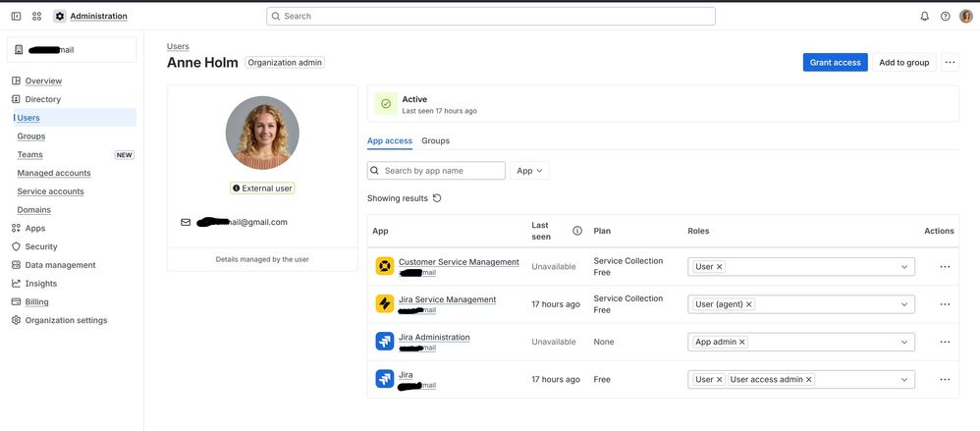Click the Administration gear icon
This screenshot has height=431, width=980.
coord(59,17)
